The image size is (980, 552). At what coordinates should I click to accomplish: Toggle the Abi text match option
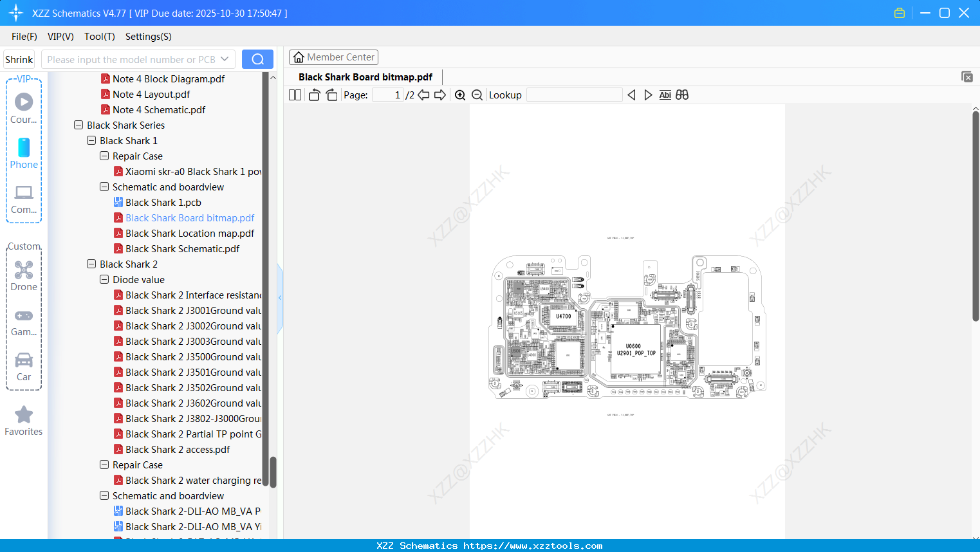[x=665, y=95]
